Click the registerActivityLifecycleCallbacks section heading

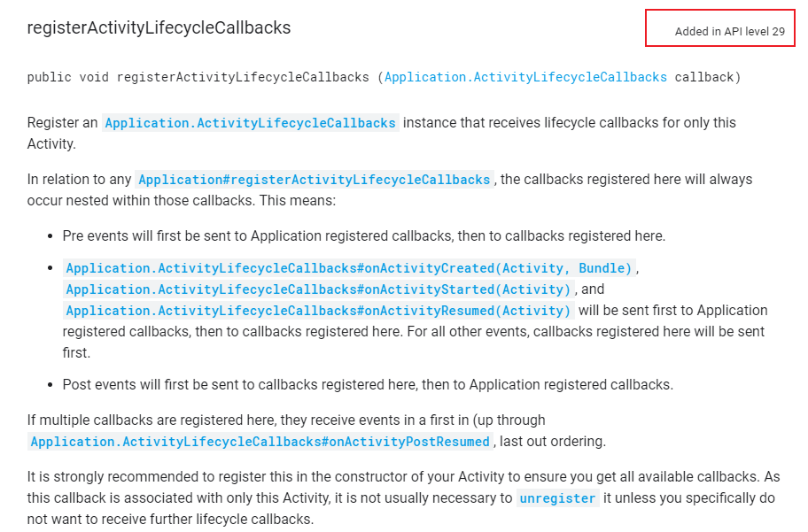click(159, 27)
